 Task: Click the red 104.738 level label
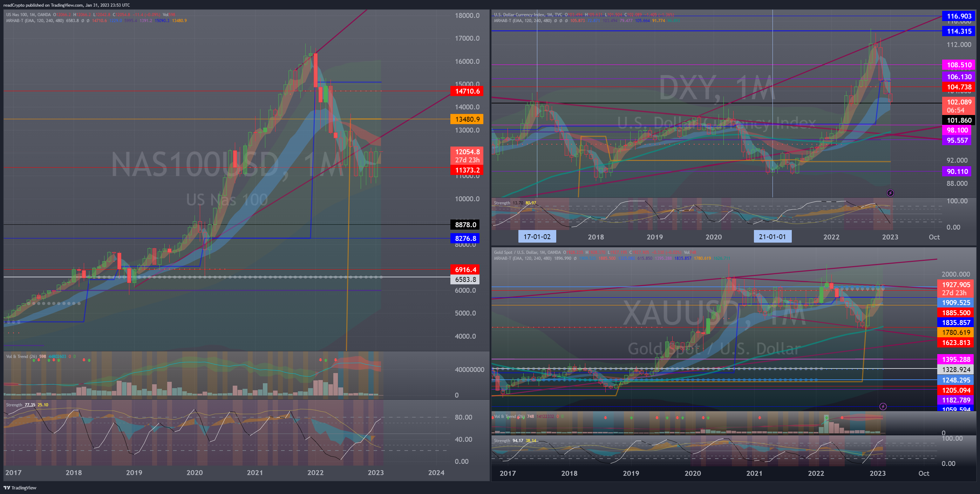[958, 87]
